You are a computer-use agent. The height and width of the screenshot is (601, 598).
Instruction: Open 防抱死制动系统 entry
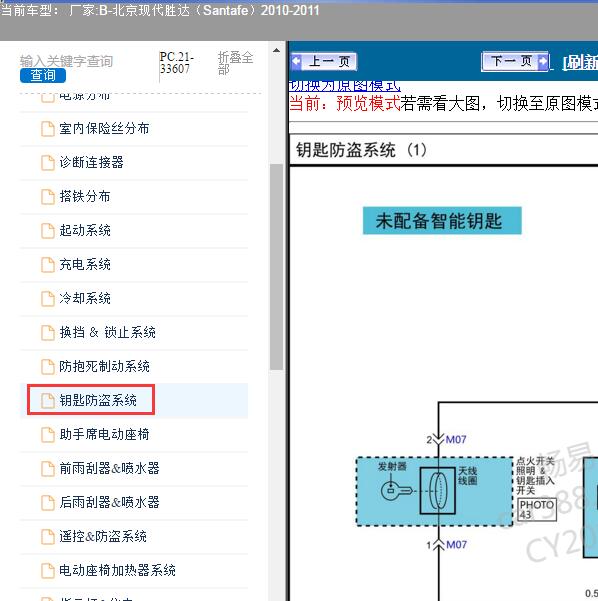click(x=104, y=366)
